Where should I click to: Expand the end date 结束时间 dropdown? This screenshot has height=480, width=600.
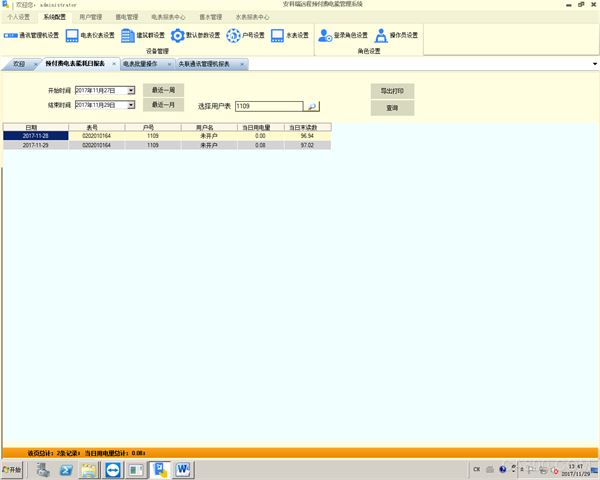pyautogui.click(x=131, y=105)
